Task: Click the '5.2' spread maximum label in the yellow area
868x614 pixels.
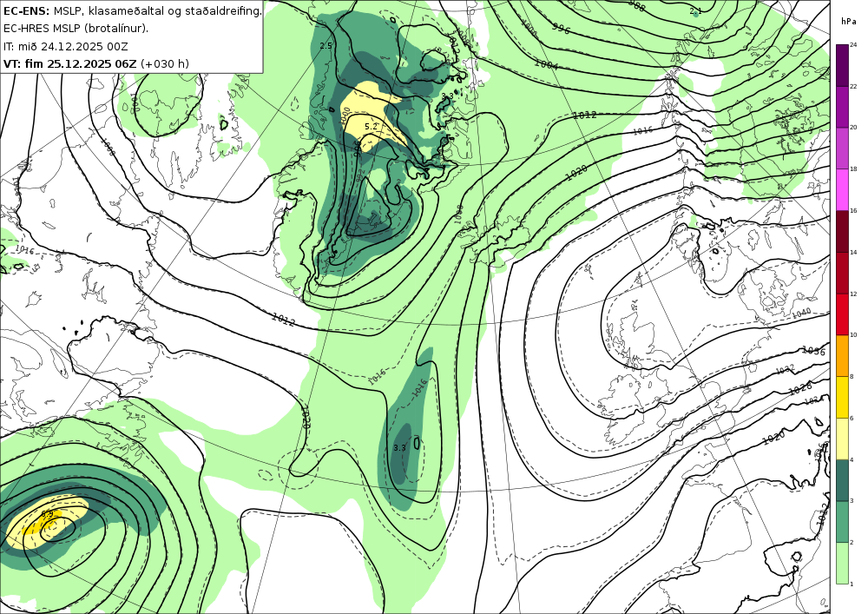Action: click(x=371, y=127)
